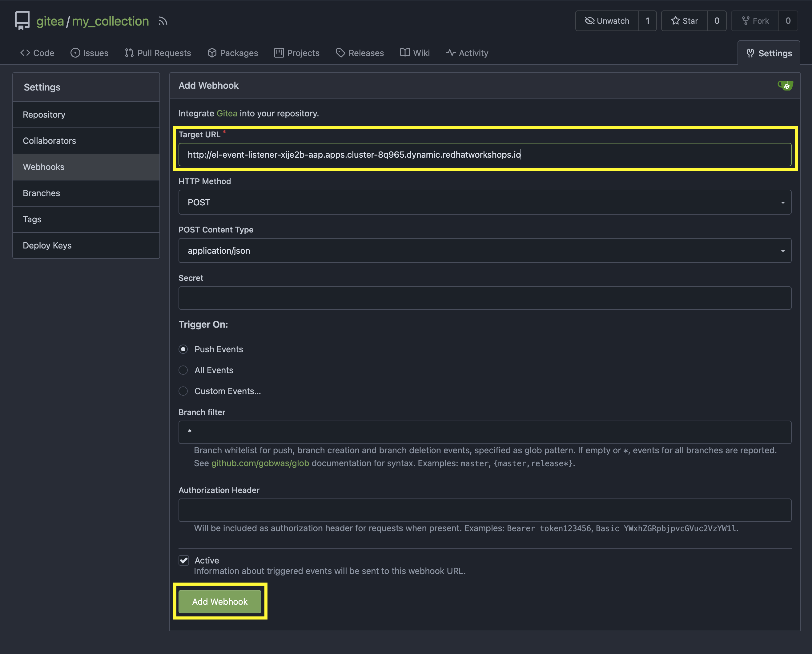The height and width of the screenshot is (654, 812).
Task: Select the All Events radio button
Action: [x=183, y=370]
